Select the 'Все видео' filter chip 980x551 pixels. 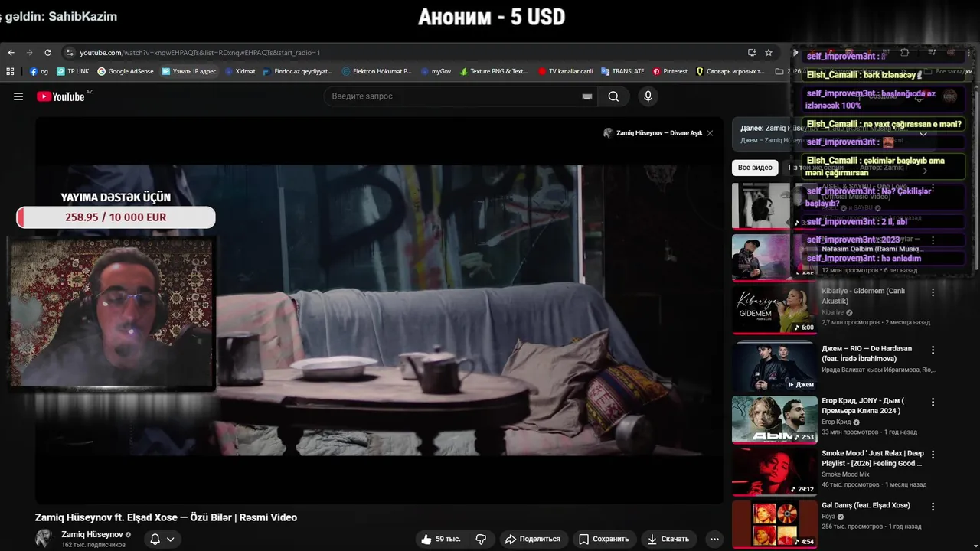click(755, 167)
